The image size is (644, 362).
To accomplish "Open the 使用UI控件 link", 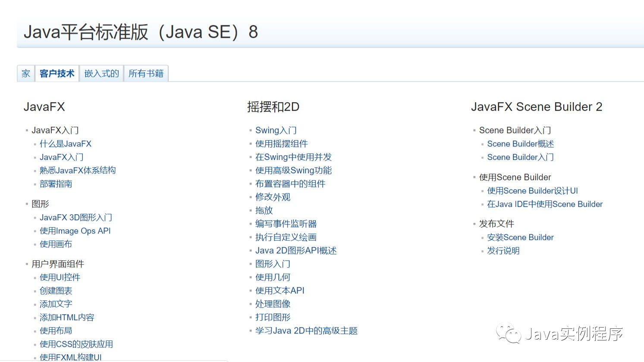I will coord(60,278).
